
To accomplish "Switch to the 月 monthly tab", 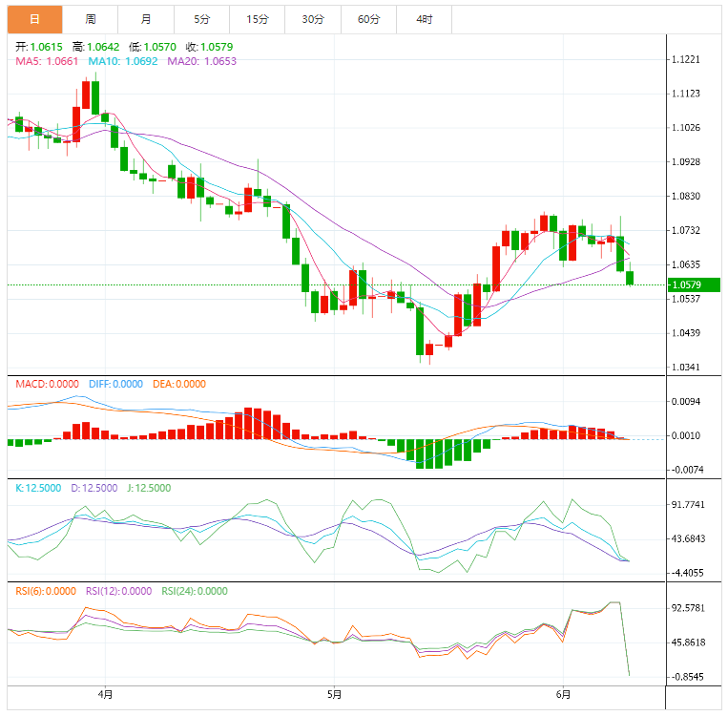I will (146, 19).
